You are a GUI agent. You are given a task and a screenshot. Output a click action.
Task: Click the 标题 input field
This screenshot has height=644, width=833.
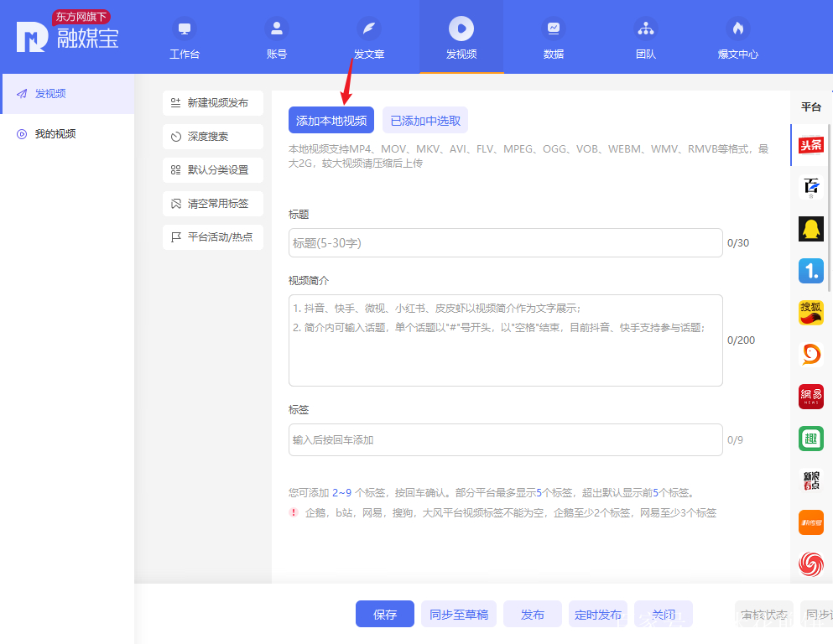505,241
